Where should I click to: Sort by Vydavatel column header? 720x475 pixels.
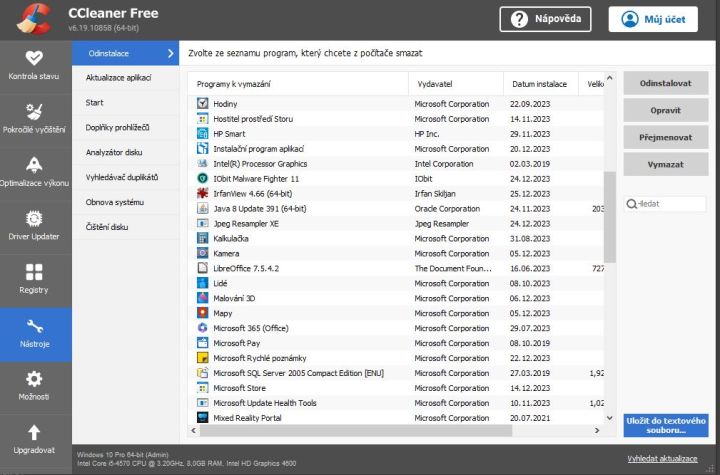[x=456, y=84]
